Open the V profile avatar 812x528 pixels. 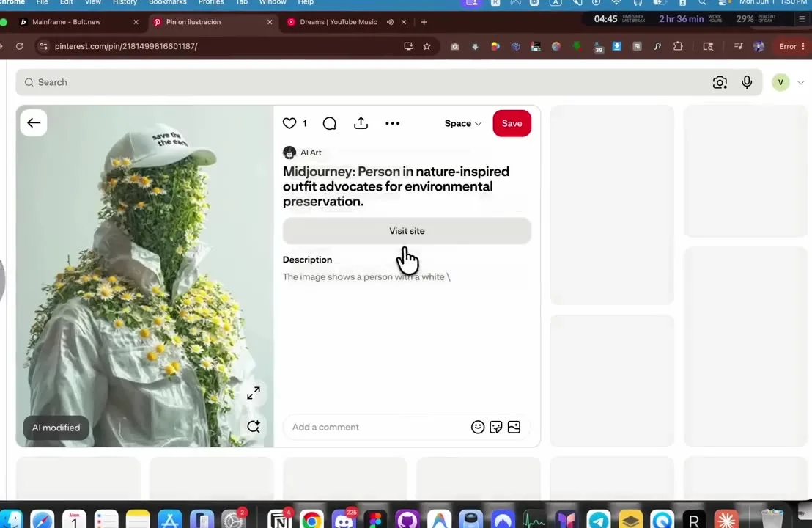(780, 82)
